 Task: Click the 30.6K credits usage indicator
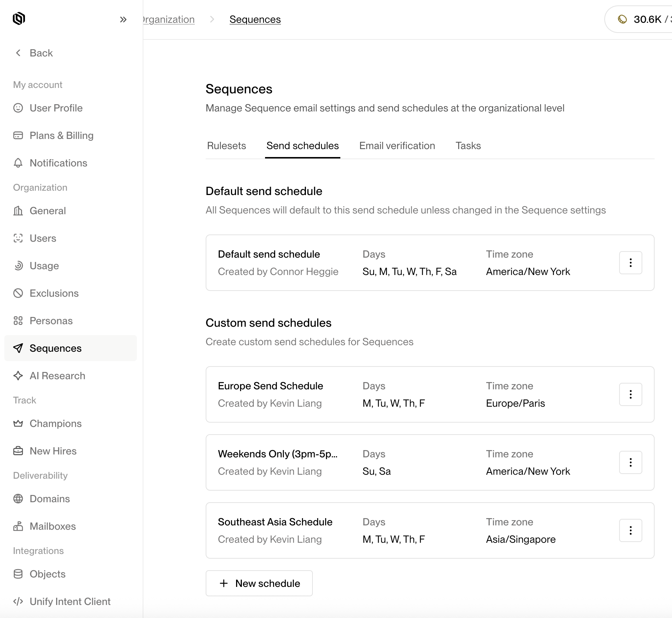click(x=643, y=19)
